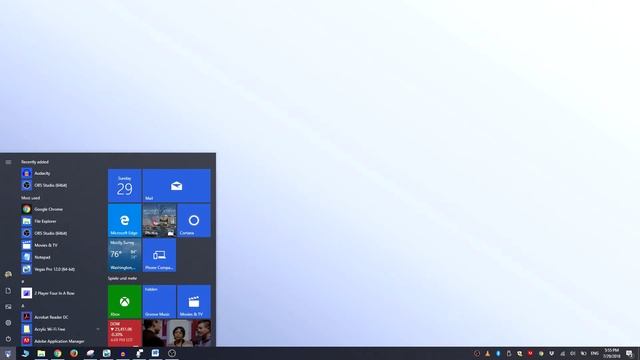Open the Mail live tile

coord(177,186)
